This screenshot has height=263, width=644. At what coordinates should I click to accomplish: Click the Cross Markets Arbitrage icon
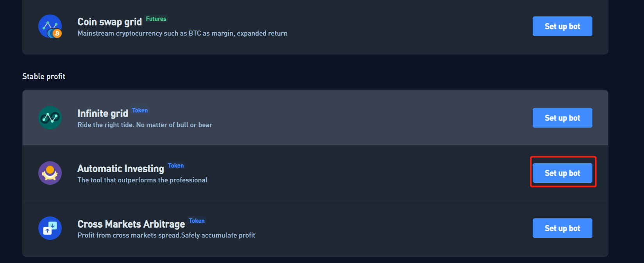50,228
